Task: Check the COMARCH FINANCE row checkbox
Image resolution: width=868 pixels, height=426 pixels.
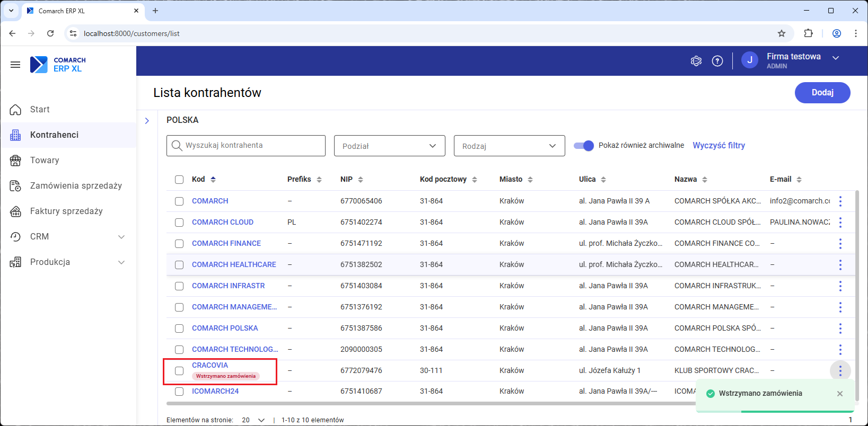Action: pos(179,244)
